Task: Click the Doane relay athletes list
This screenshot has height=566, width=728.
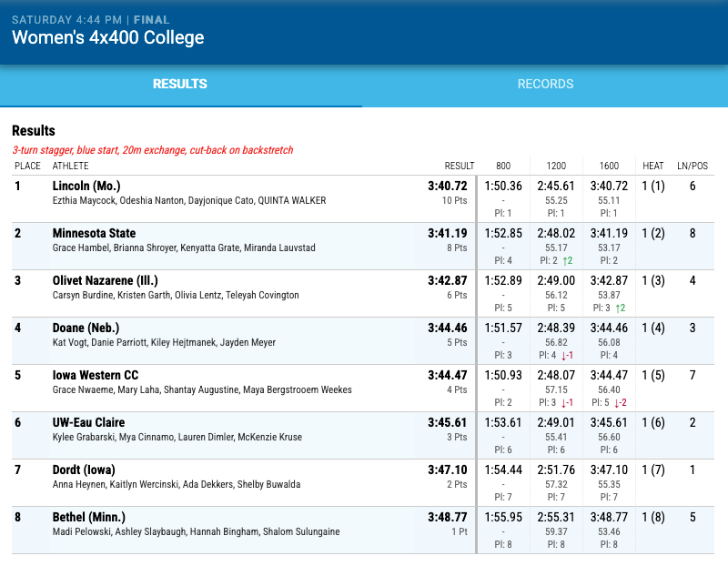Action: coord(164,343)
